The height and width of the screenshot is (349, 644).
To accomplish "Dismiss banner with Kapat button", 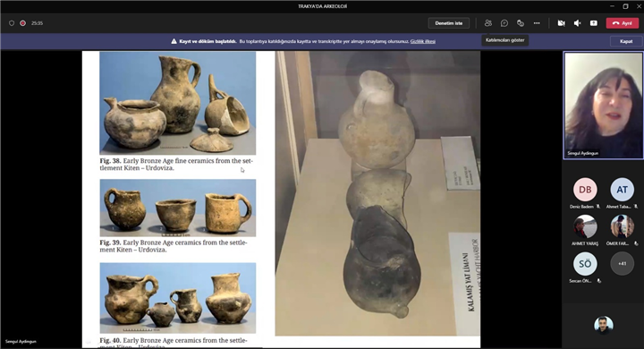I will tap(626, 41).
